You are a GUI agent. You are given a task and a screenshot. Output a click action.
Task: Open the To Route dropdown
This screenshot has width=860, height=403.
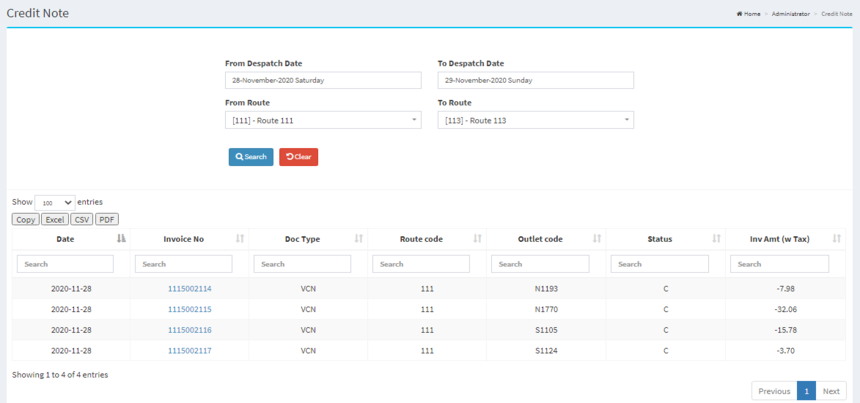click(x=535, y=120)
